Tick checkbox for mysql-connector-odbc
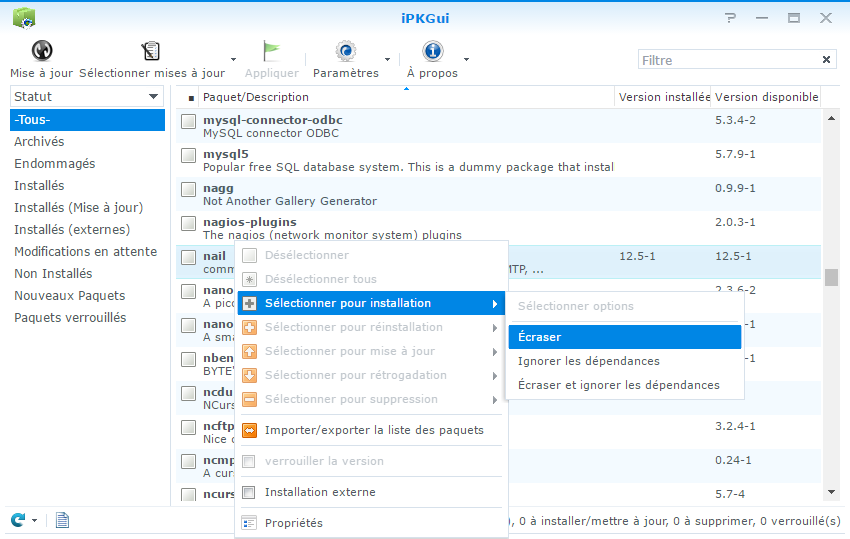The width and height of the screenshot is (850, 539). pos(189,121)
